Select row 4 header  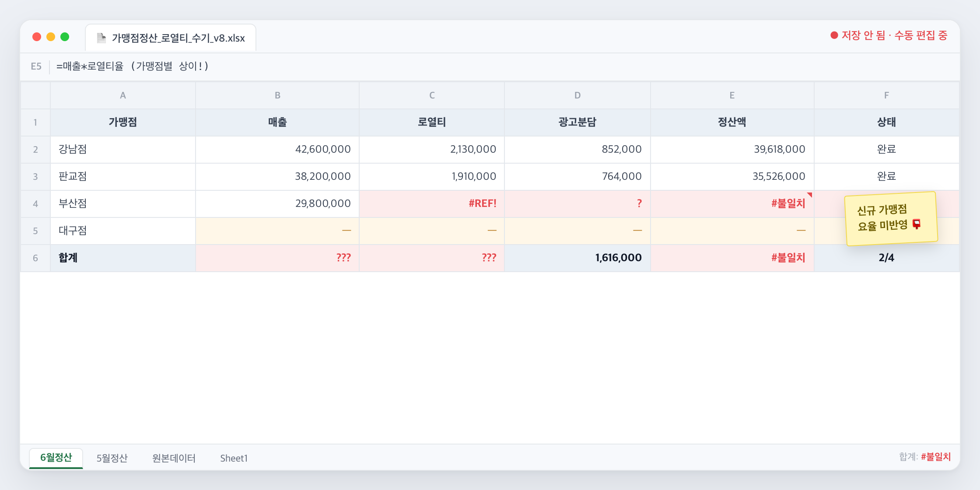35,203
